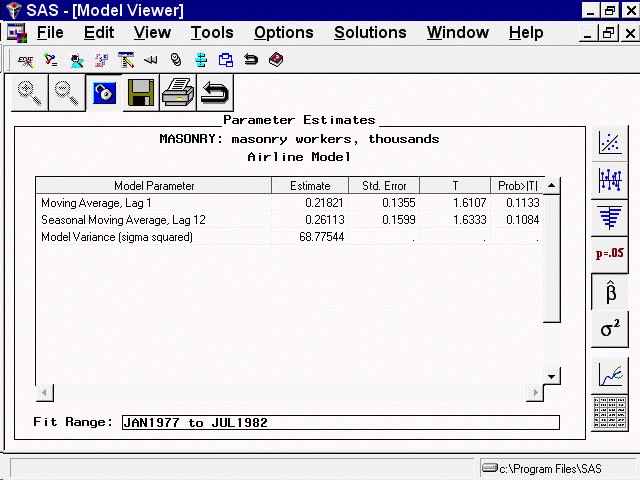Click the small back arrow in the top toolbar
This screenshot has width=640, height=480.
coord(251,60)
